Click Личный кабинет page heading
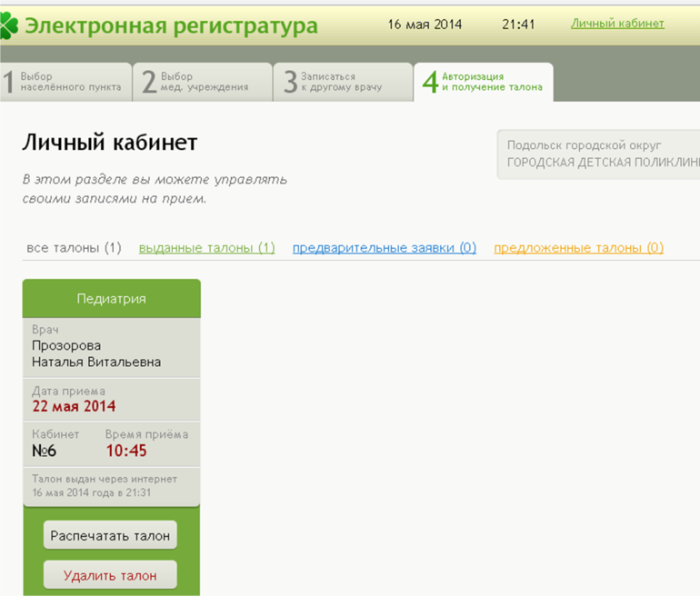This screenshot has height=596, width=700. [110, 143]
